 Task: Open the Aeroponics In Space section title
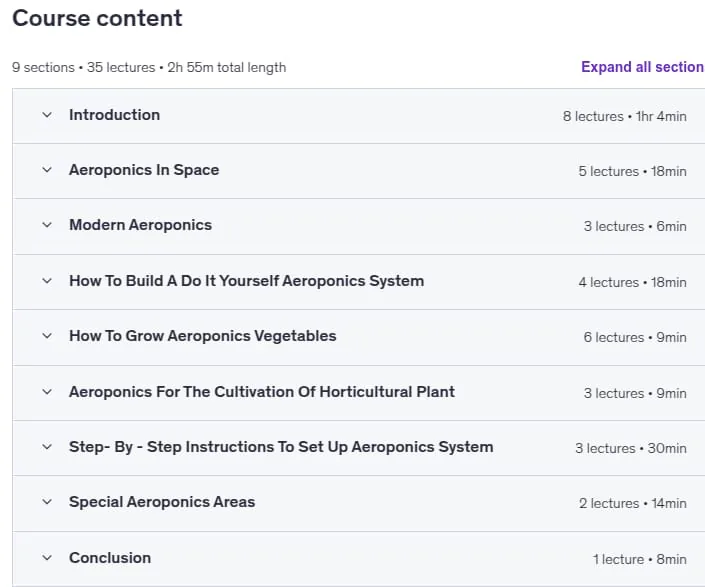pyautogui.click(x=144, y=170)
